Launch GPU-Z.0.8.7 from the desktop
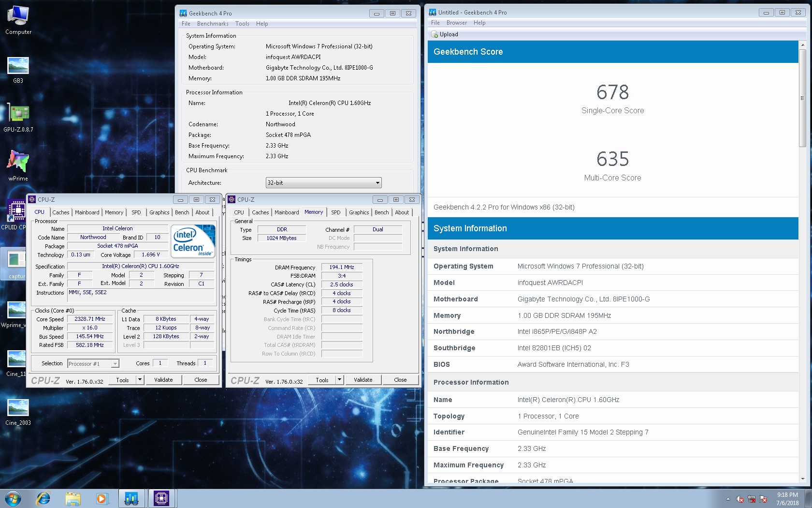812x508 pixels. pos(18,119)
